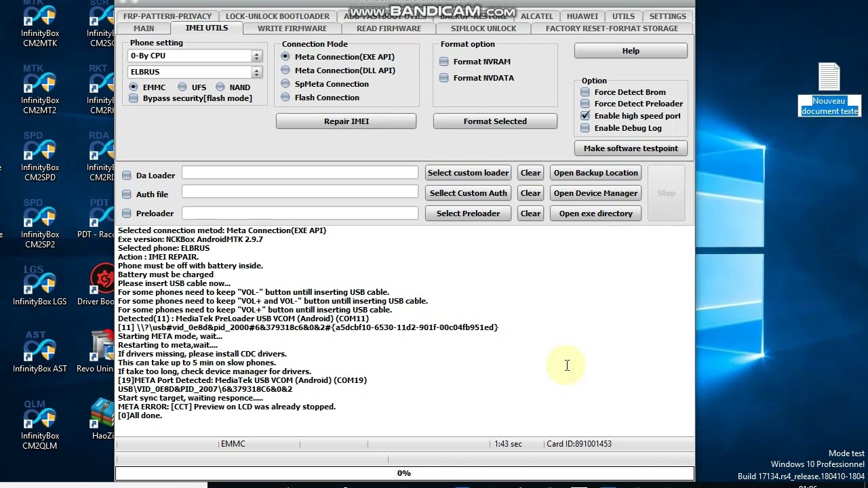Click the Help button
868x488 pixels.
point(631,51)
